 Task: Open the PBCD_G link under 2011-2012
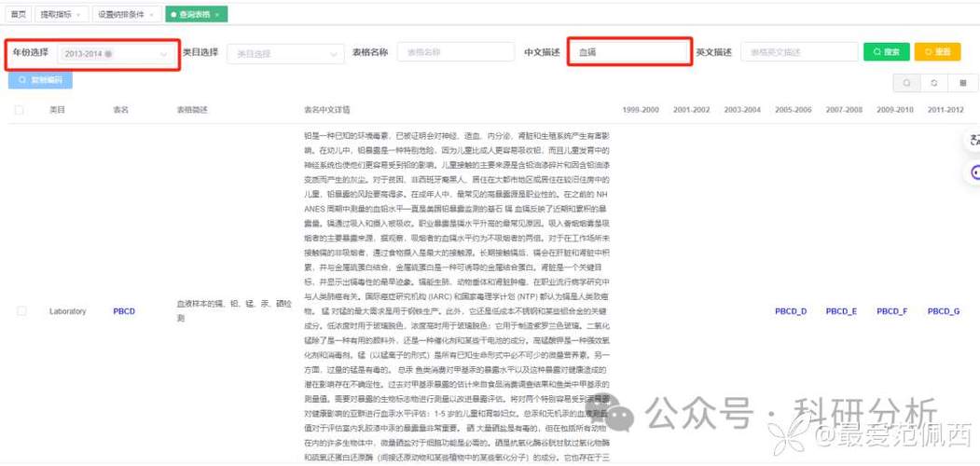click(944, 311)
